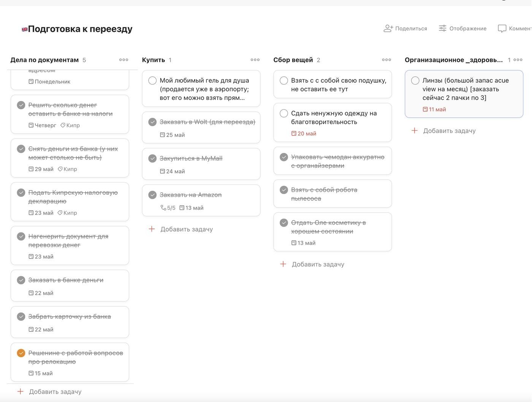
Task: Mark the lenses task as complete
Action: (x=415, y=80)
